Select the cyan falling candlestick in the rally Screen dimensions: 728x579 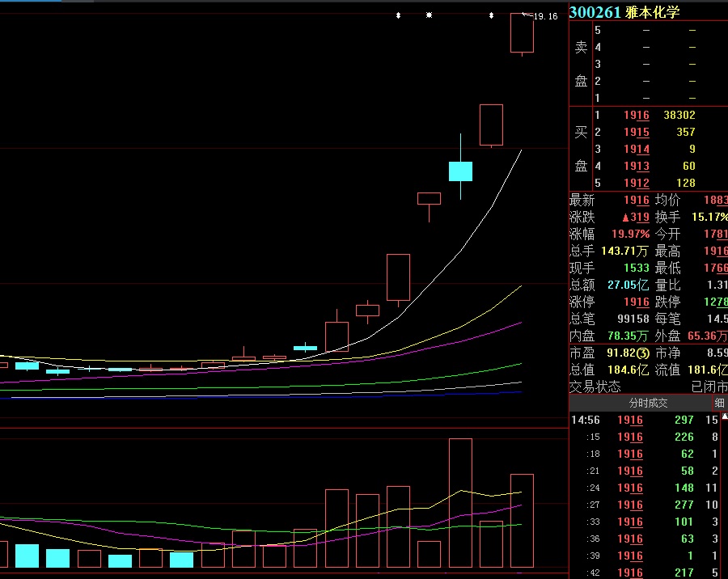pos(460,171)
